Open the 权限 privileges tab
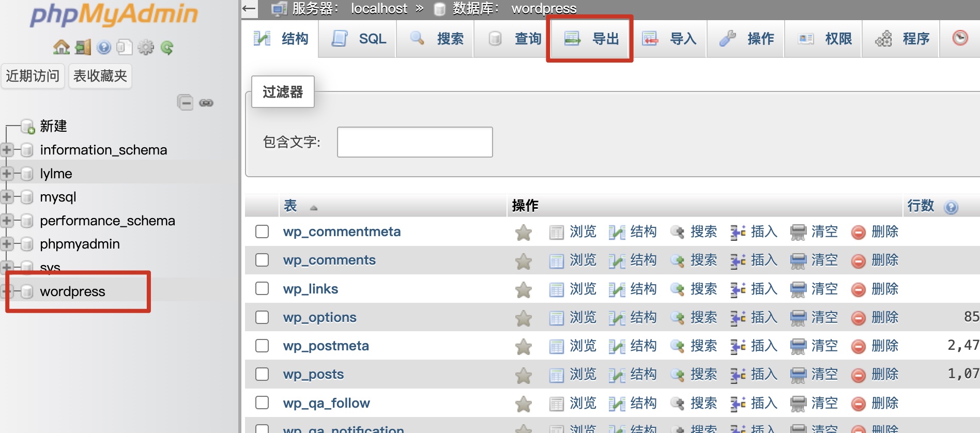 click(x=823, y=39)
